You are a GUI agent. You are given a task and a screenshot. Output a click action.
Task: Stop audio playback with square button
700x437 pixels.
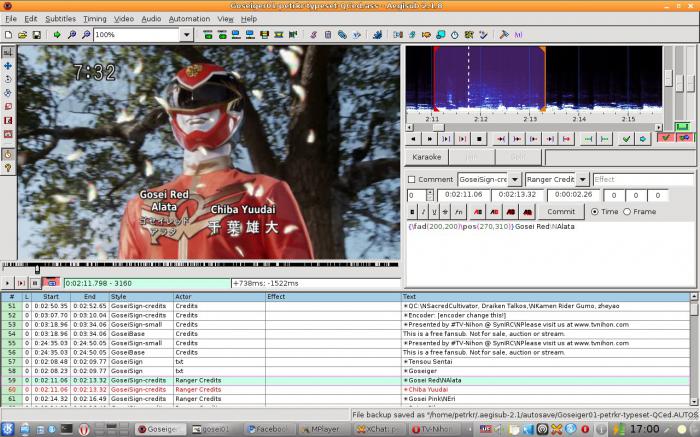tap(479, 139)
